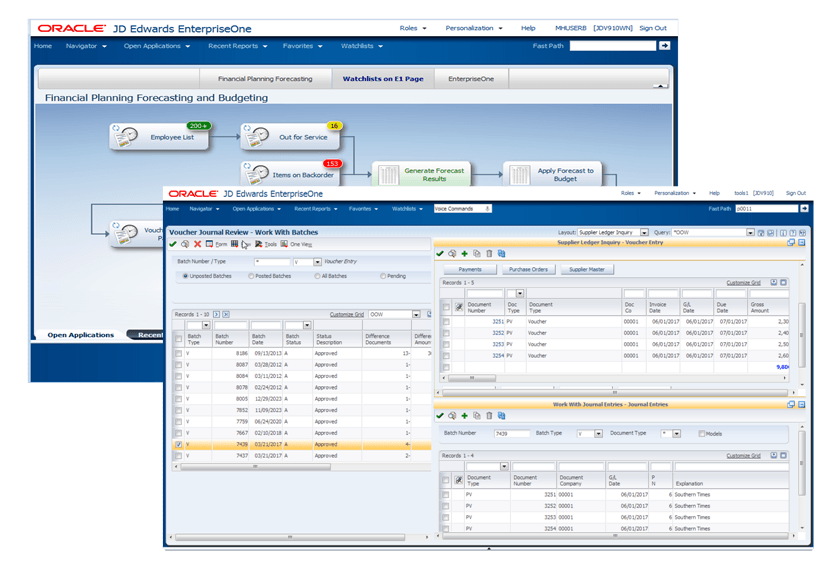Click Find icon in Supplier Ledger Inquiry toolbar

click(452, 254)
